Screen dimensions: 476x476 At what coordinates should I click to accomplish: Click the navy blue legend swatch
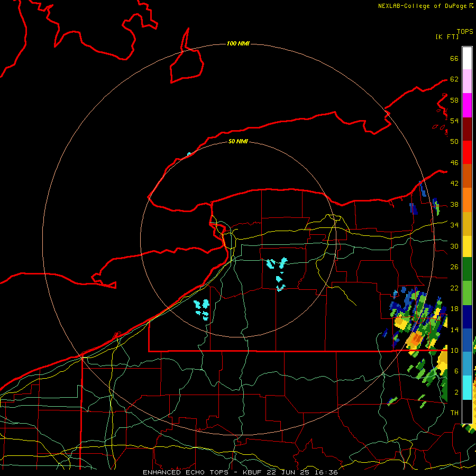pyautogui.click(x=467, y=317)
